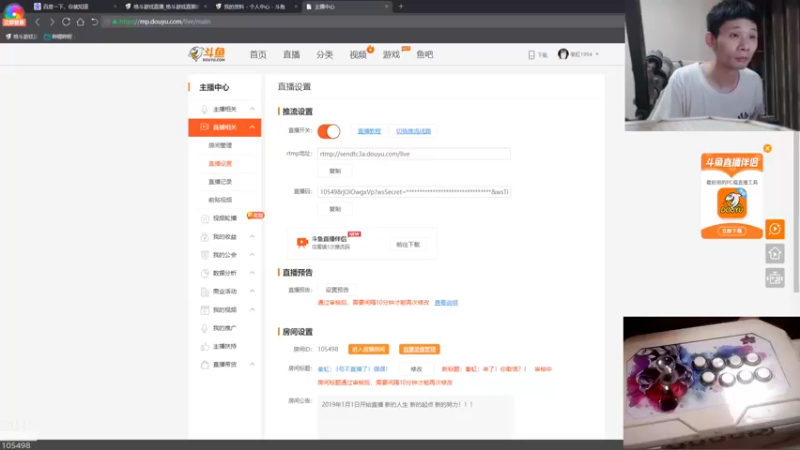The width and height of the screenshot is (800, 450).
Task: Copy the rtmp address with 复制
Action: pos(335,171)
